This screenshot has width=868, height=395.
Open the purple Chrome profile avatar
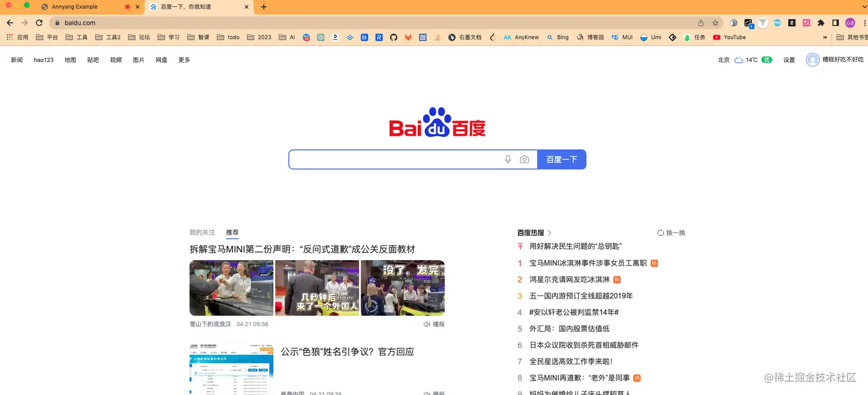tap(850, 23)
